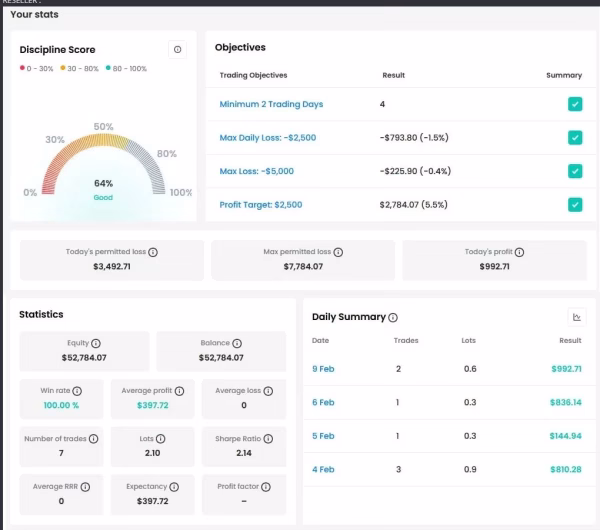
Task: Click the Sharpe Ratio info icon
Action: pyautogui.click(x=268, y=439)
